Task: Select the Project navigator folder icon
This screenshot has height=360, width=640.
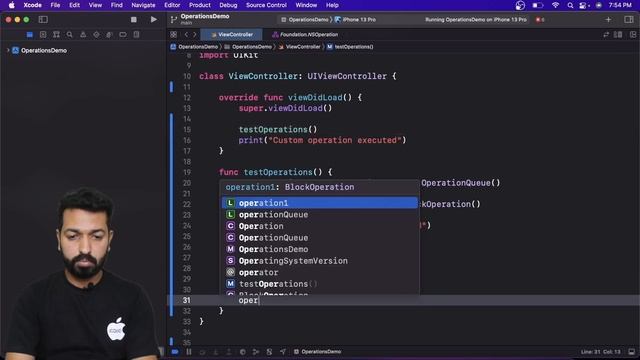Action: [x=30, y=35]
